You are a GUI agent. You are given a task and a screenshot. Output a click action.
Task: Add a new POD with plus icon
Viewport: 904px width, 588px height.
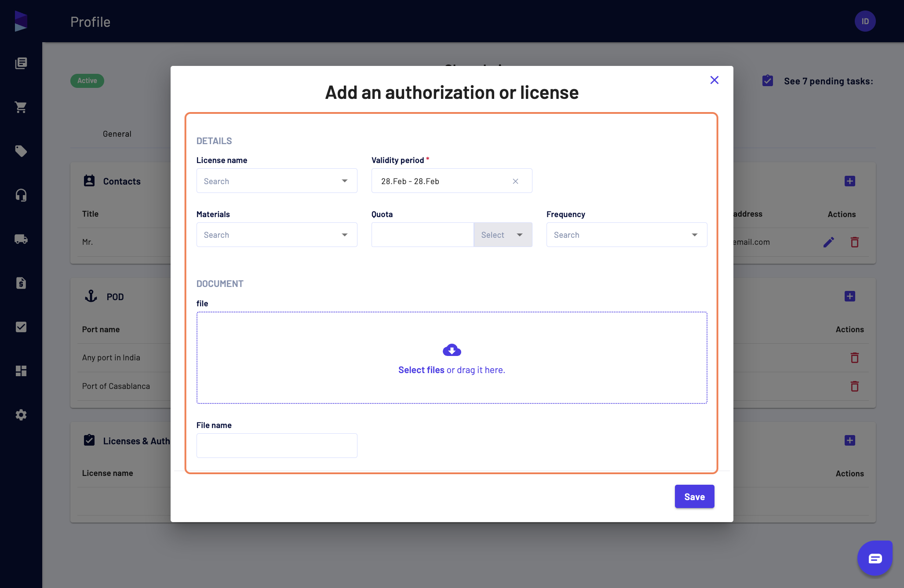coord(849,296)
